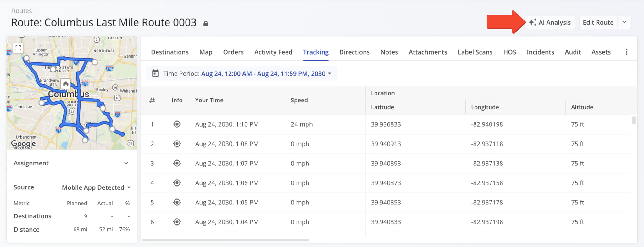
Task: Open the three-dot more tabs menu
Action: pyautogui.click(x=626, y=52)
